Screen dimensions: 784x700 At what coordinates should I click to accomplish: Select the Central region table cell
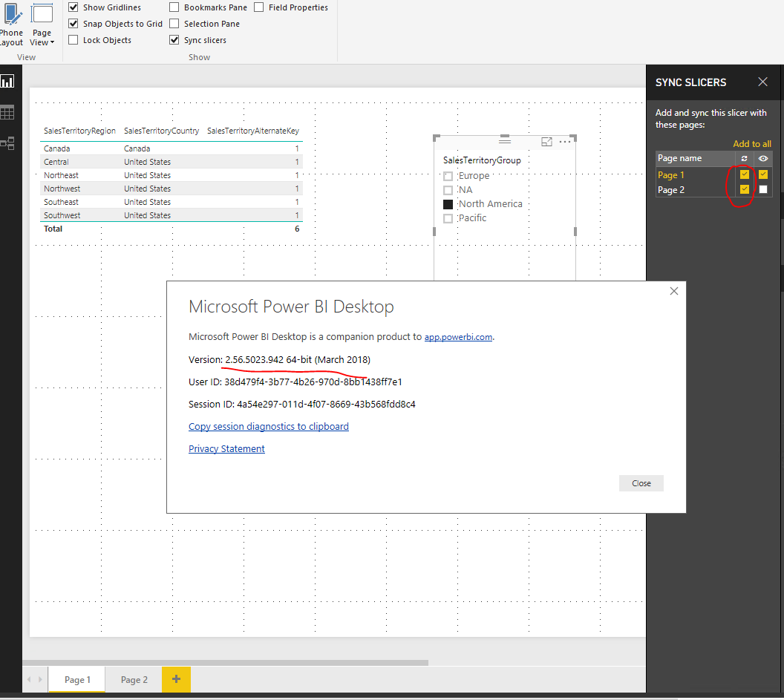coord(56,162)
